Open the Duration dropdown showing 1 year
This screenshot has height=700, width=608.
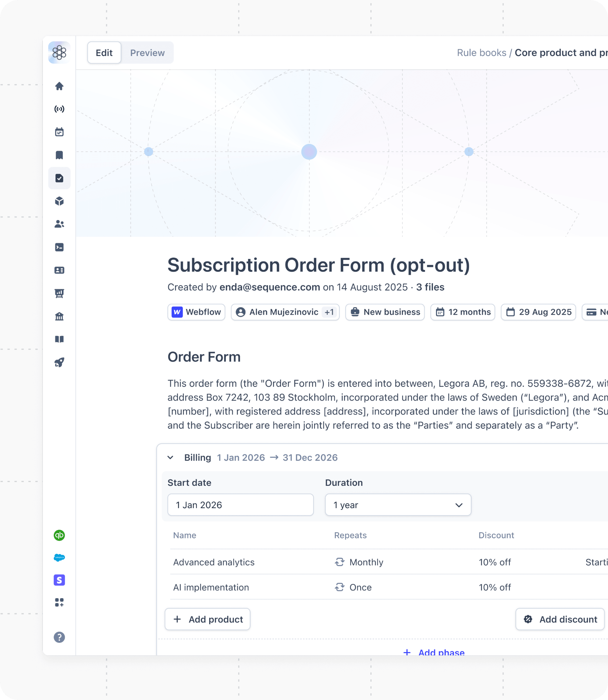398,505
